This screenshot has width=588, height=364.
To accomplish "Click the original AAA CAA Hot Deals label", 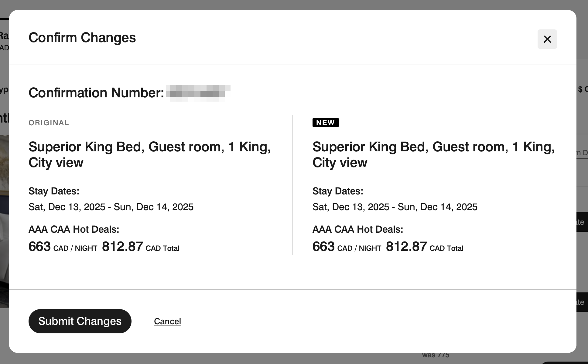I will (x=74, y=229).
